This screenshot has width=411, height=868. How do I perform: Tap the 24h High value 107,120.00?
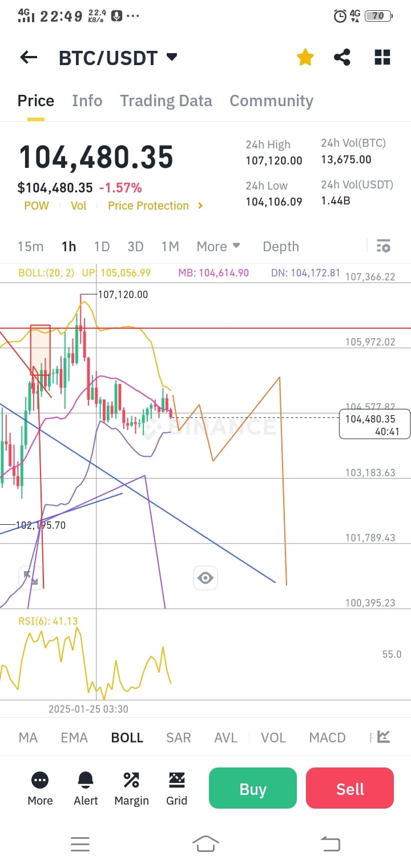pyautogui.click(x=274, y=161)
